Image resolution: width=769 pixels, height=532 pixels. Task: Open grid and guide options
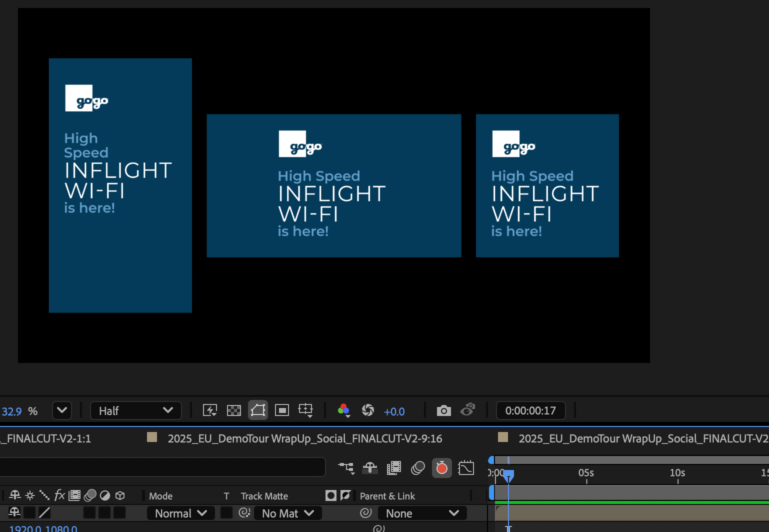tap(305, 410)
